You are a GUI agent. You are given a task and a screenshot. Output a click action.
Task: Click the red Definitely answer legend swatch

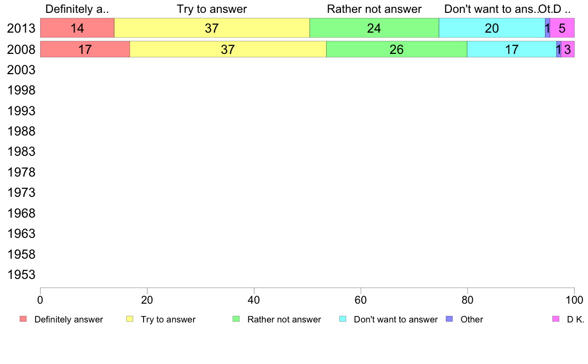click(23, 319)
